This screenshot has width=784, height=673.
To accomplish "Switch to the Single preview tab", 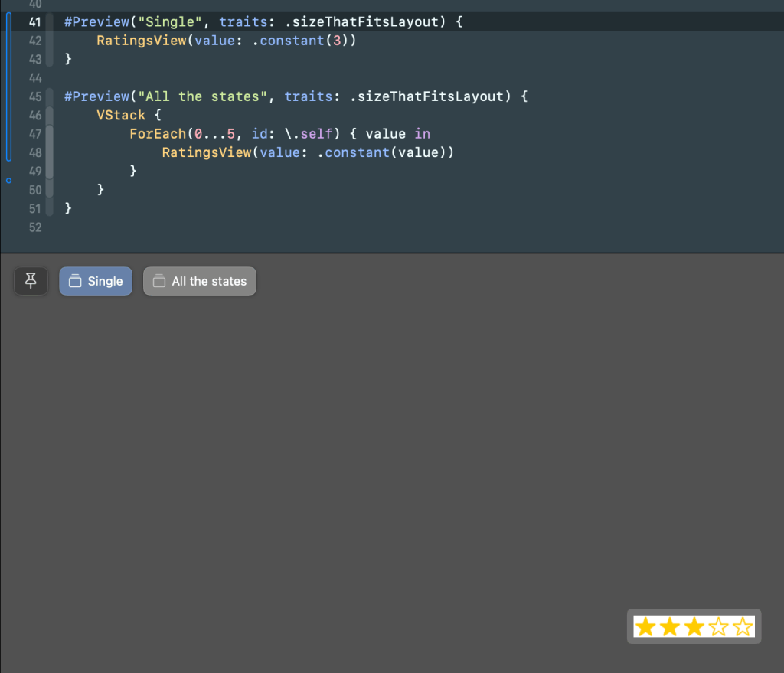I will coord(96,281).
